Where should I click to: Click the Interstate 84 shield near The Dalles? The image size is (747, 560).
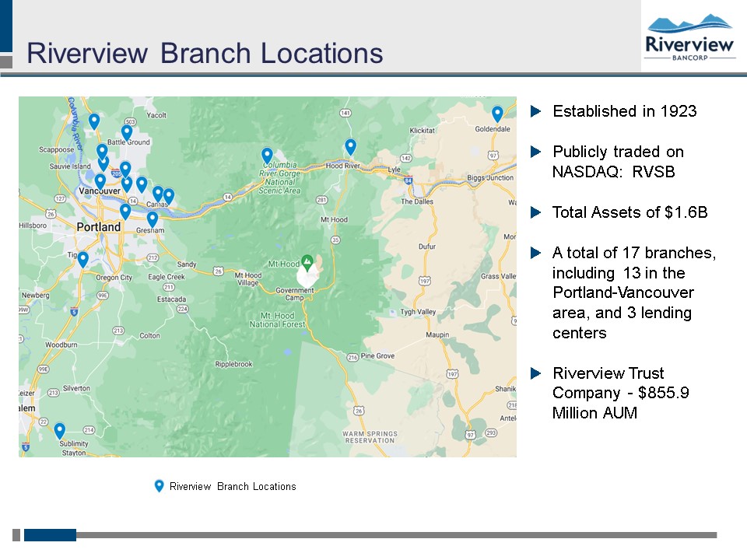[409, 180]
